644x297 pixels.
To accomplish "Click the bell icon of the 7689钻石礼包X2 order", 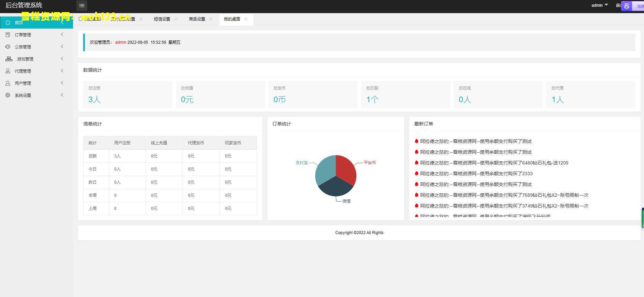I will point(416,195).
